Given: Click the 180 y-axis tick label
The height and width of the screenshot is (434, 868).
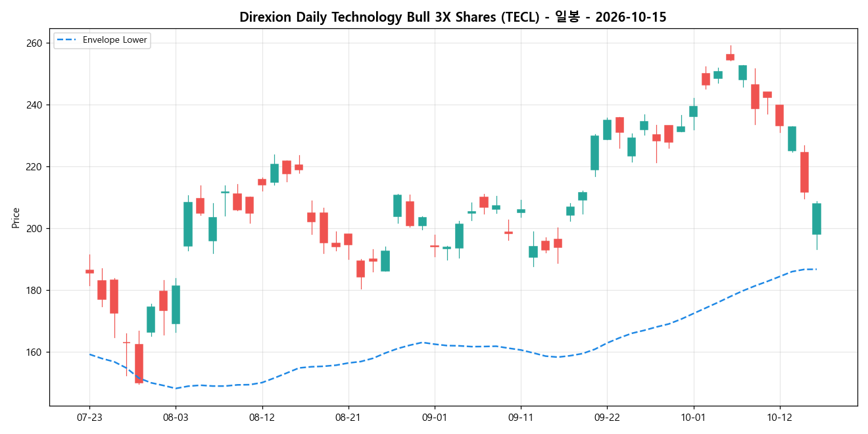Looking at the screenshot, I should tap(34, 291).
